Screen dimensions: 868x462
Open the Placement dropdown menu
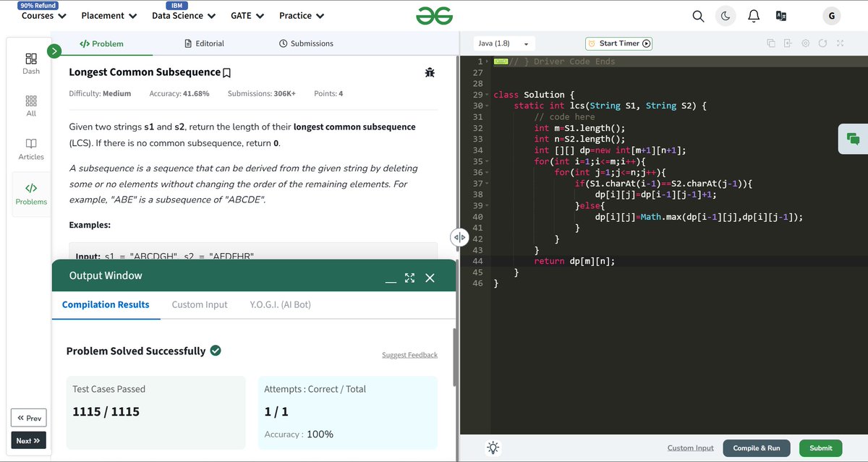[x=109, y=15]
